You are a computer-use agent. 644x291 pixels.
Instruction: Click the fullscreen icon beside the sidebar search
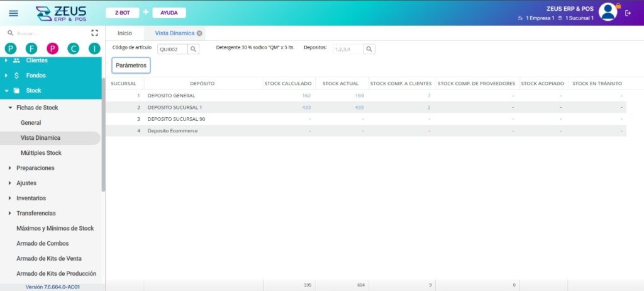point(95,33)
